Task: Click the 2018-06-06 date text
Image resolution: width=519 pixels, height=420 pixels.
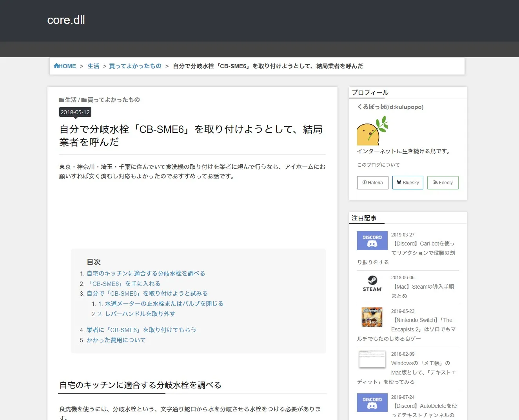Action: [403, 278]
